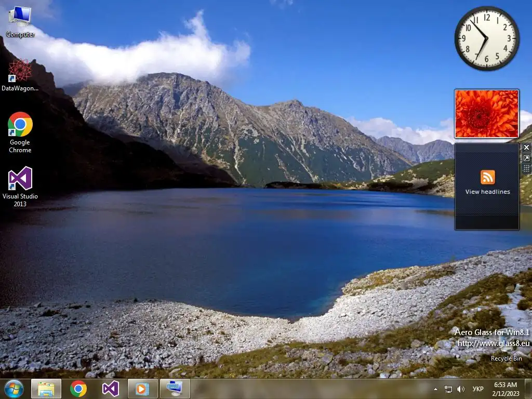
Task: Select the Recycle Bin desktop label
Action: [x=506, y=358]
